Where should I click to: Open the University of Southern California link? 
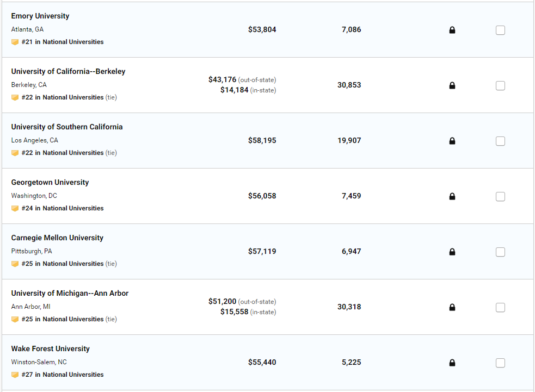tap(67, 127)
